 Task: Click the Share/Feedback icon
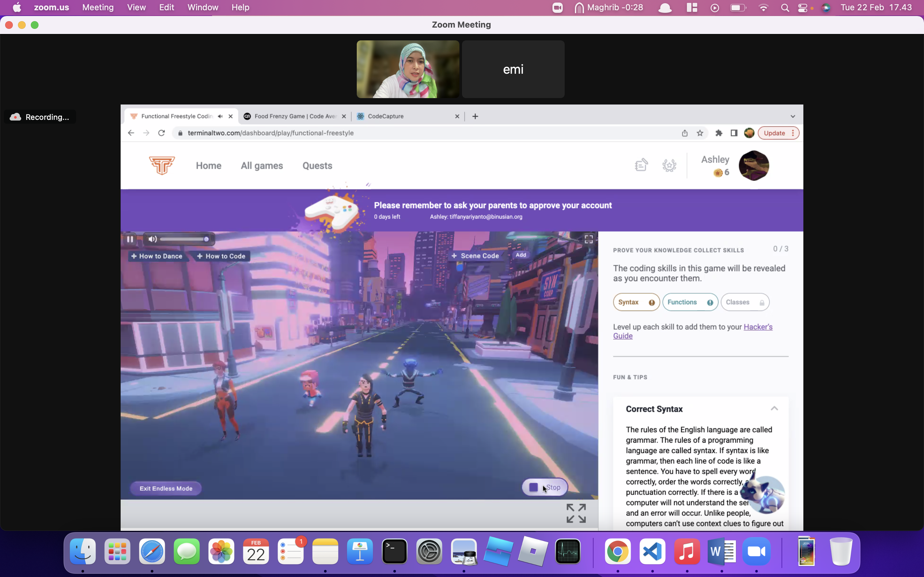[x=641, y=165]
